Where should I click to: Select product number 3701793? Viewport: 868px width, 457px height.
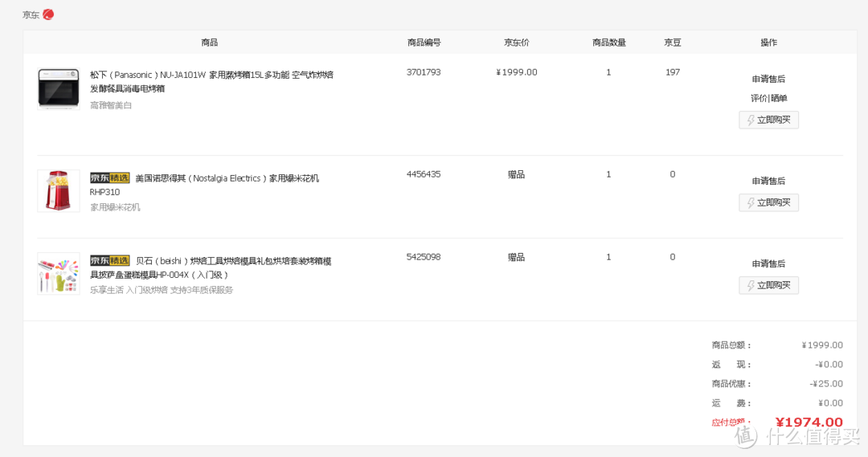click(424, 72)
